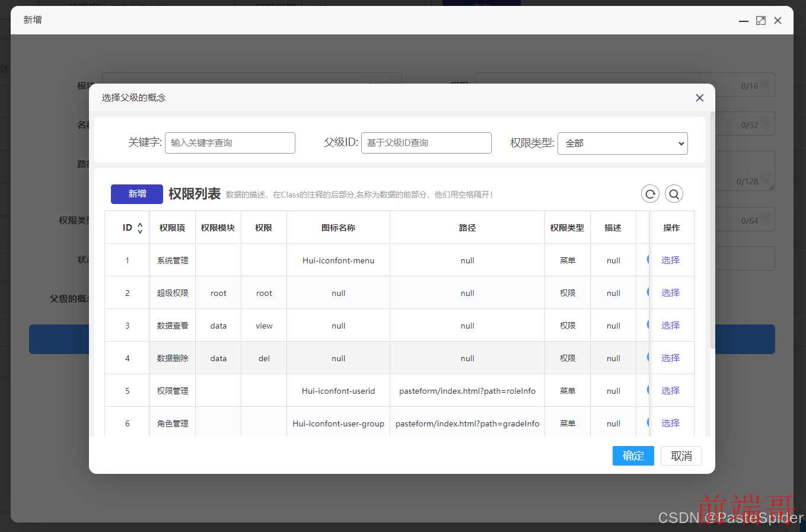The height and width of the screenshot is (532, 806).
Task: Click the 数据删除 cell
Action: tap(173, 358)
